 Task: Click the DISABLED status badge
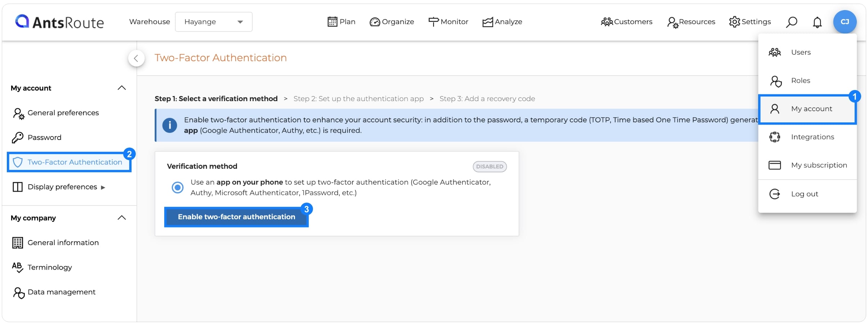click(x=489, y=167)
